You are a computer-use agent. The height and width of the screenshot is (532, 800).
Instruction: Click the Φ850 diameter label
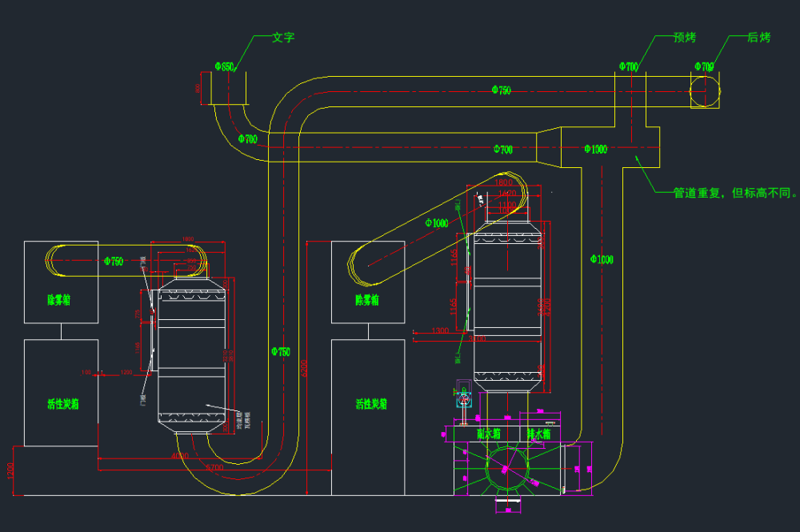pyautogui.click(x=225, y=67)
